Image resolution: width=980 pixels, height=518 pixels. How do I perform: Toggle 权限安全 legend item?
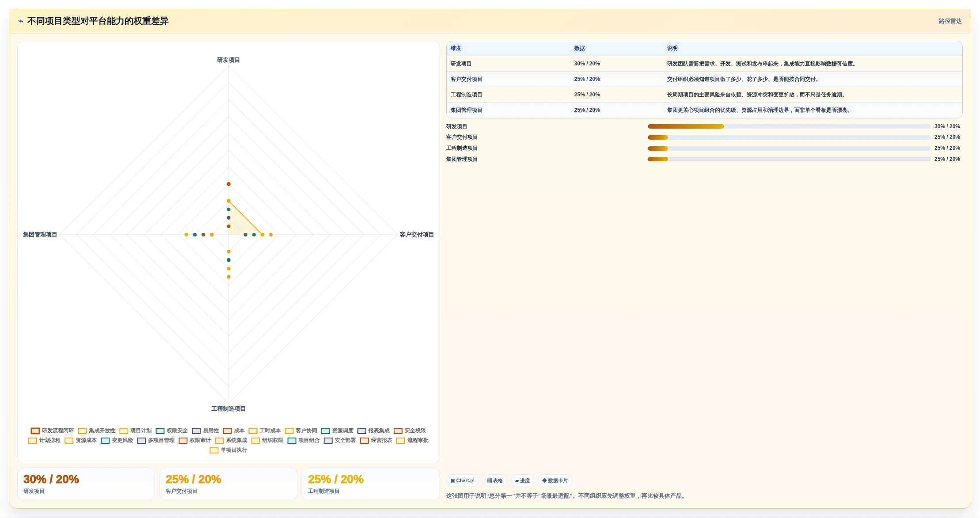171,430
